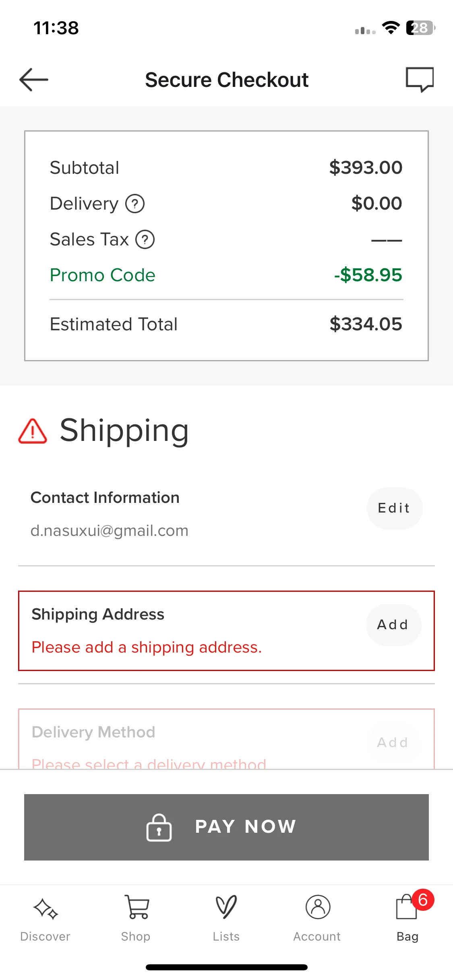The width and height of the screenshot is (453, 980).
Task: Add a Delivery Method
Action: (393, 743)
